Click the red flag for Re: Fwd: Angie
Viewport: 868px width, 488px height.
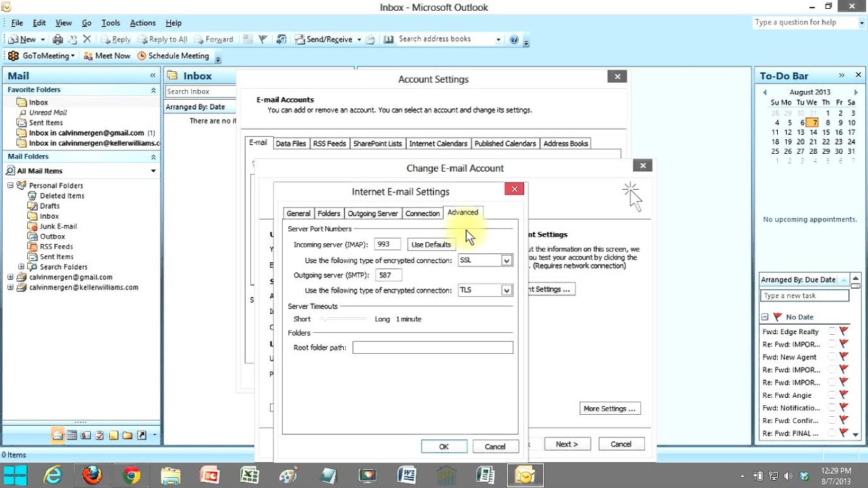844,395
